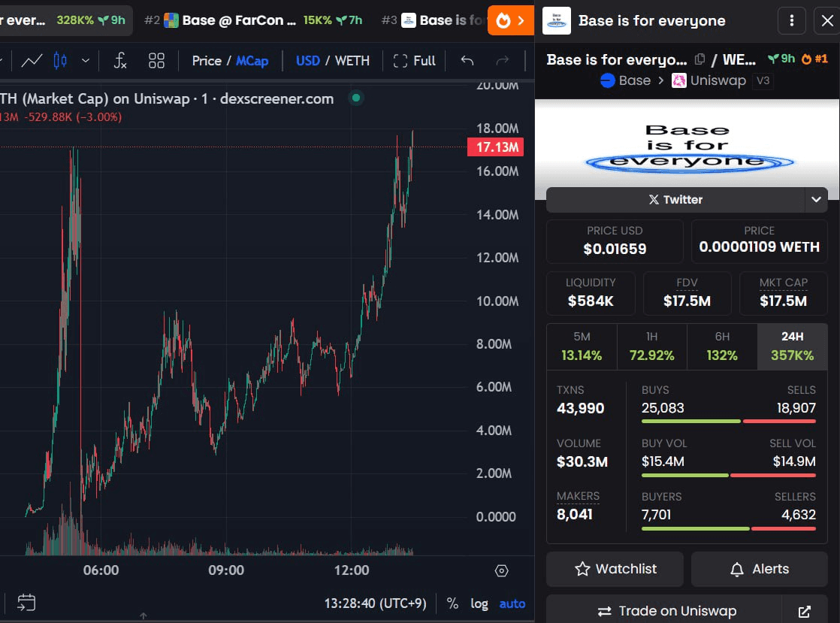This screenshot has width=840, height=623.
Task: Select the 24H timeframe stats tab
Action: click(793, 346)
